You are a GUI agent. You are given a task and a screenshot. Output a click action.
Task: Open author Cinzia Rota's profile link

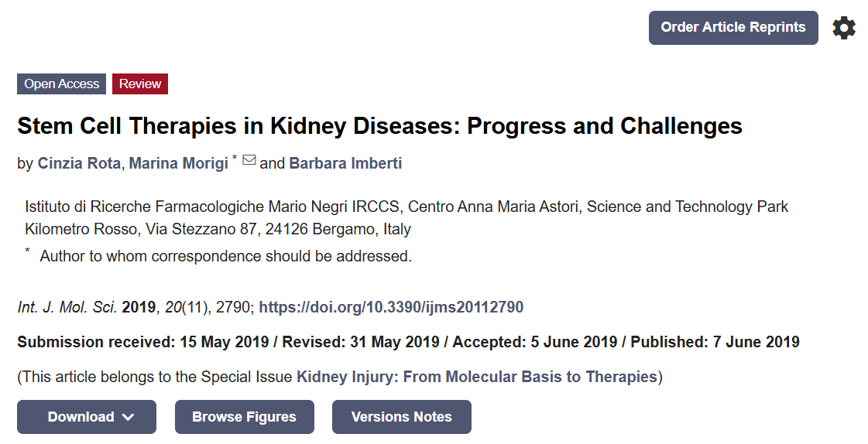[x=79, y=163]
